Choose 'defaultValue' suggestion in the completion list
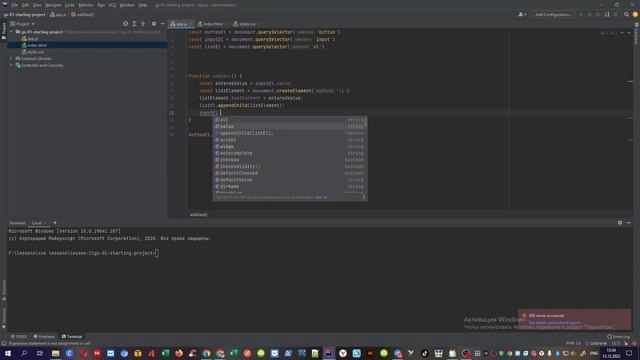 tap(289, 180)
